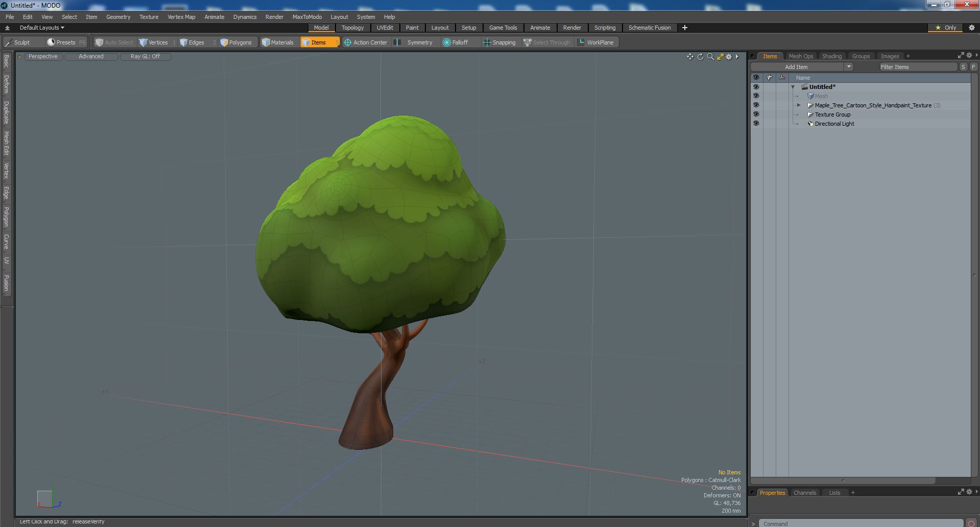Open the Deform sidebar tab
Screen dimensions: 980x527
pos(7,84)
